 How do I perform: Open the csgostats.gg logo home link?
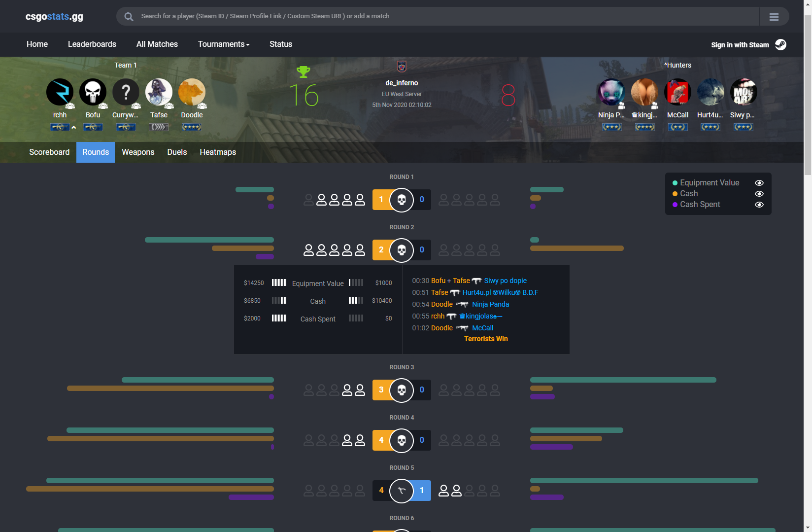[x=54, y=16]
